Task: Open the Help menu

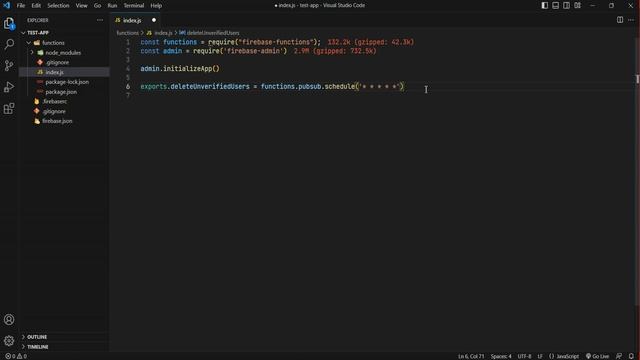Action: click(156, 6)
